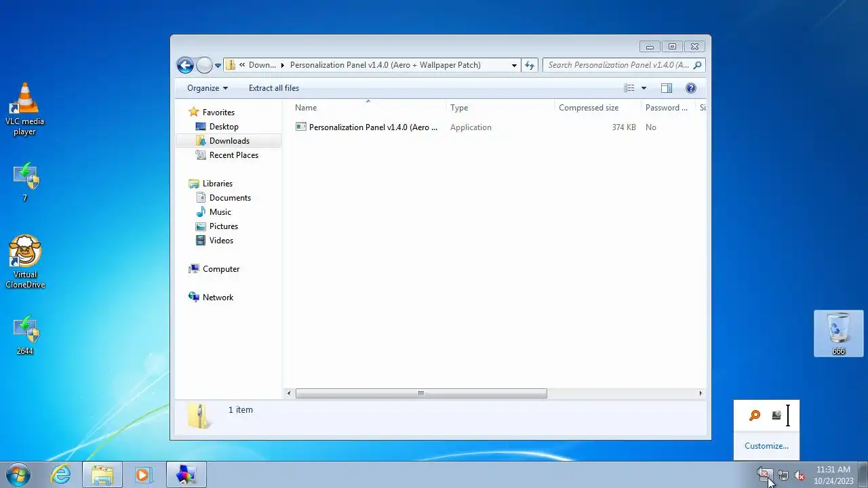Click the Down... breadcrumb in address bar
Screen dimensions: 868x488
tap(262, 65)
